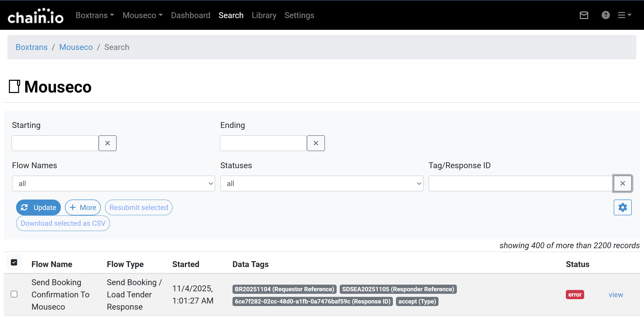644x317 pixels.
Task: Expand the Statuses dropdown
Action: pos(322,183)
